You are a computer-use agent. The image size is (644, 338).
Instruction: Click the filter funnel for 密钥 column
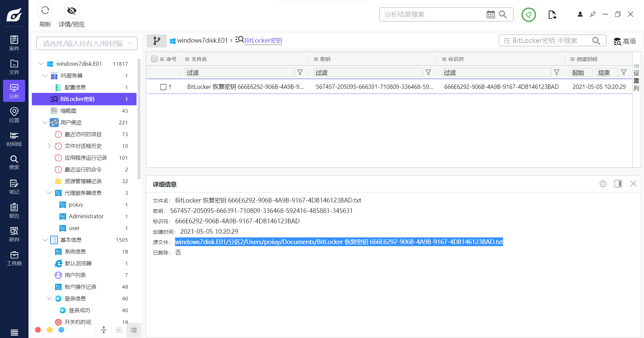[x=428, y=72]
